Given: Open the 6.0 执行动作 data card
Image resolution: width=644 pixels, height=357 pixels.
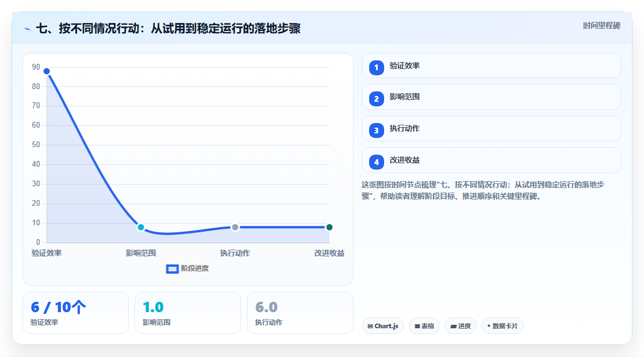Looking at the screenshot, I should [300, 313].
